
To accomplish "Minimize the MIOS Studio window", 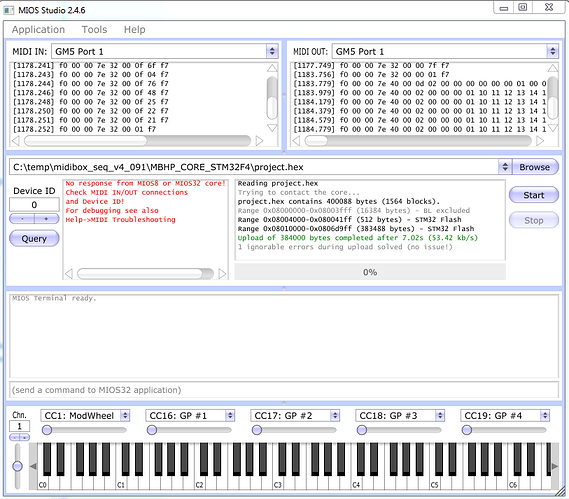I will point(504,8).
